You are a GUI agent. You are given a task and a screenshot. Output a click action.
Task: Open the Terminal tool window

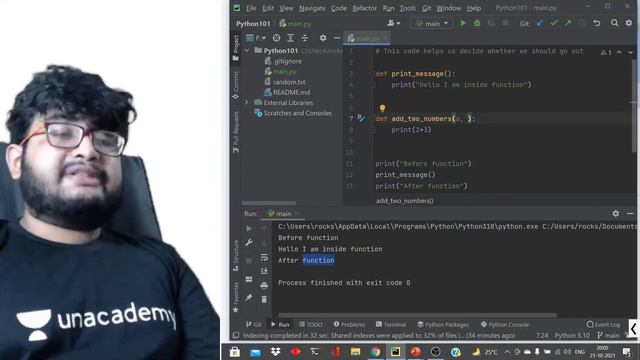pyautogui.click(x=391, y=324)
